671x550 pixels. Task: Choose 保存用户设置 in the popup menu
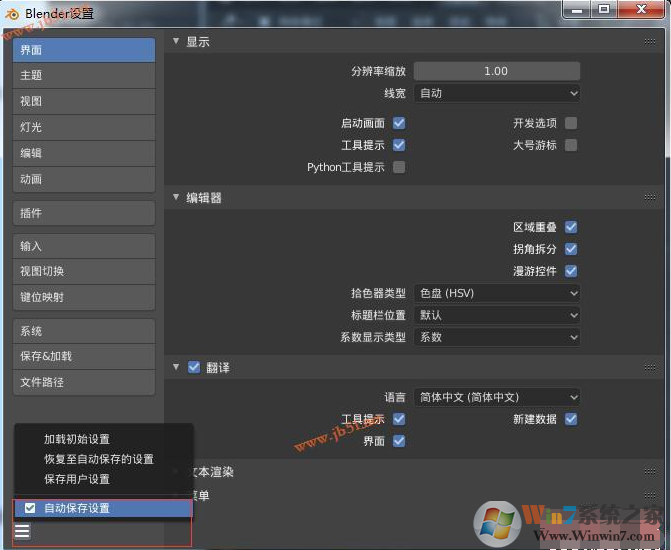[77, 479]
